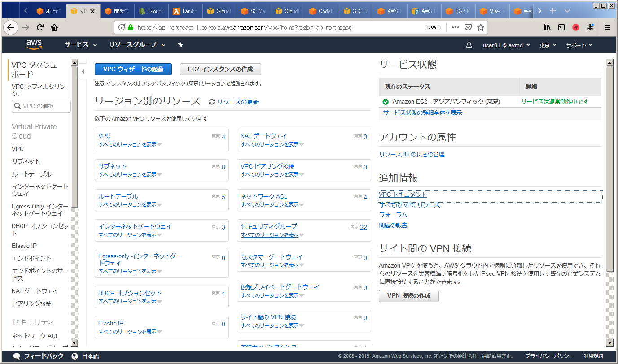Open the 問題の報告 link
Image resolution: width=618 pixels, height=364 pixels.
[x=393, y=225]
